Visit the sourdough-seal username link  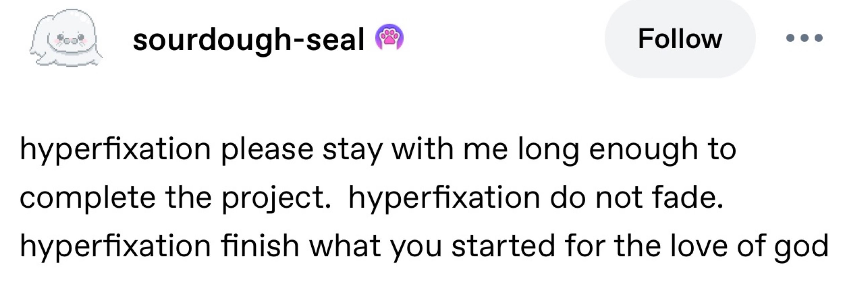[249, 40]
